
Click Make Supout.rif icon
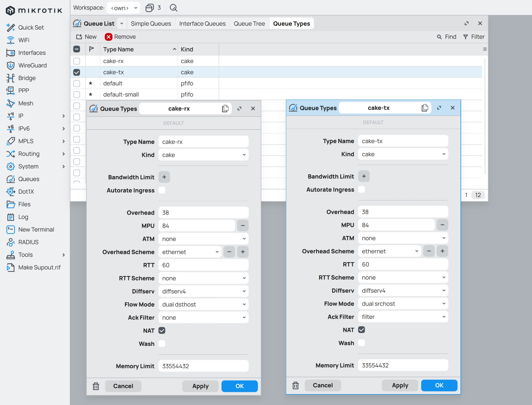tap(11, 267)
